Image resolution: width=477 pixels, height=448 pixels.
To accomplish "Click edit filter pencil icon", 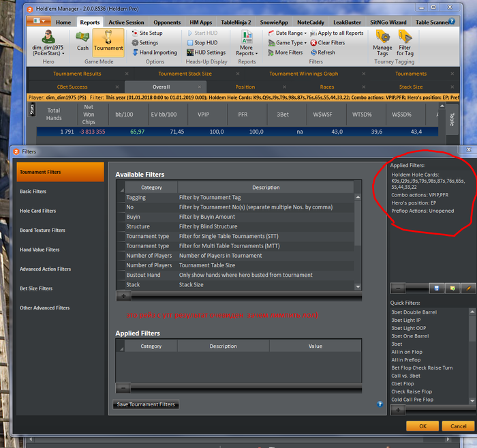I will [469, 288].
